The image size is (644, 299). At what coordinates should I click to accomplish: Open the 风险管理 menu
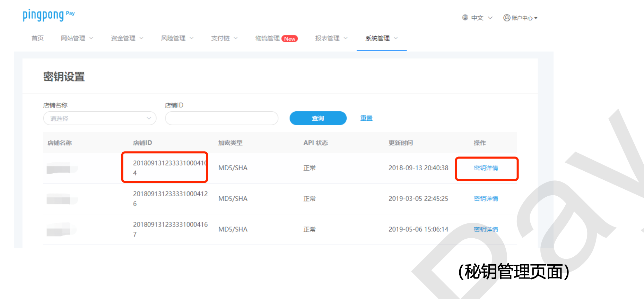(177, 38)
